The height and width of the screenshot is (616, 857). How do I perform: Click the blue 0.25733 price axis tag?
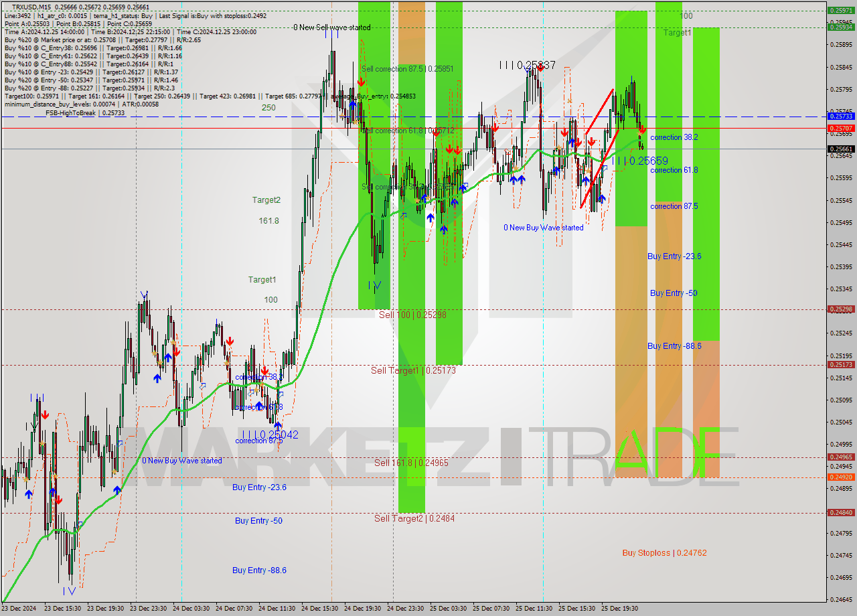tap(841, 117)
